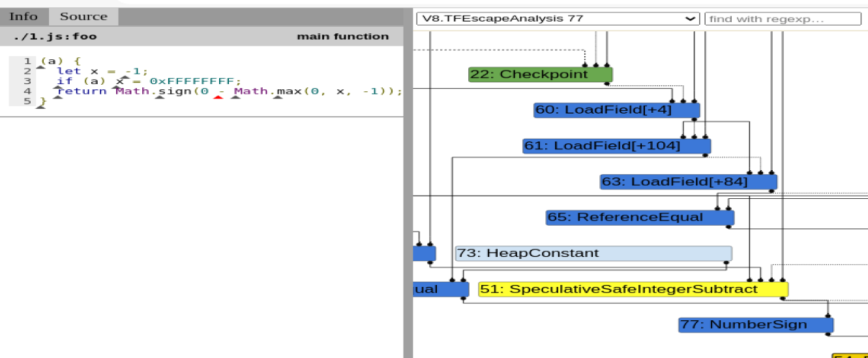This screenshot has width=868, height=358.
Task: Select the green 22: Checkpoint node
Action: tap(541, 74)
